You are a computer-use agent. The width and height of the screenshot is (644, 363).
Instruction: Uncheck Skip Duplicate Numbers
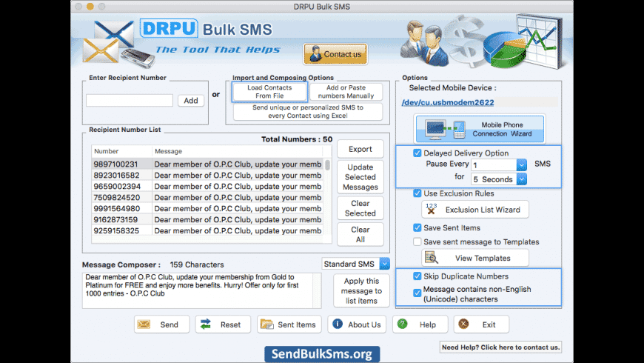click(x=417, y=276)
